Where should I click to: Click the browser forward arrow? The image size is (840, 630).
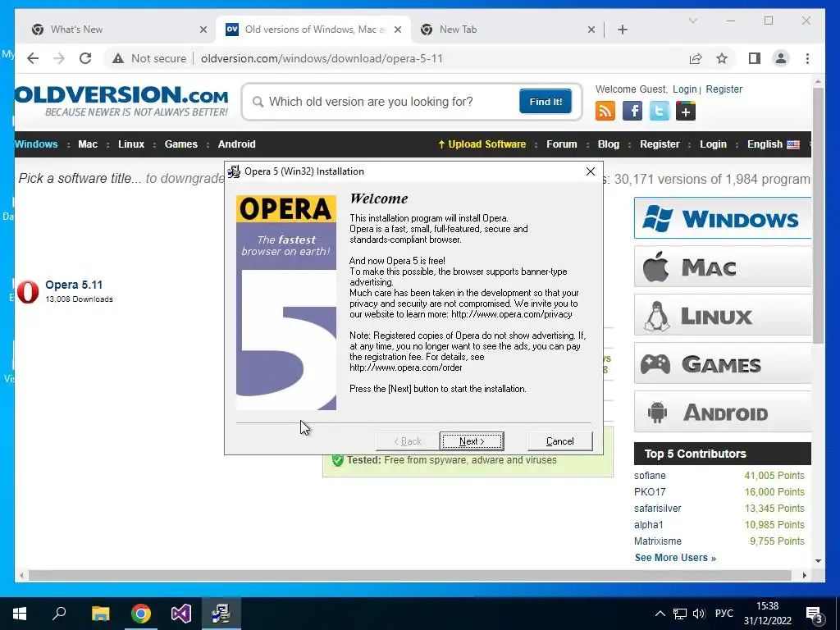[59, 58]
